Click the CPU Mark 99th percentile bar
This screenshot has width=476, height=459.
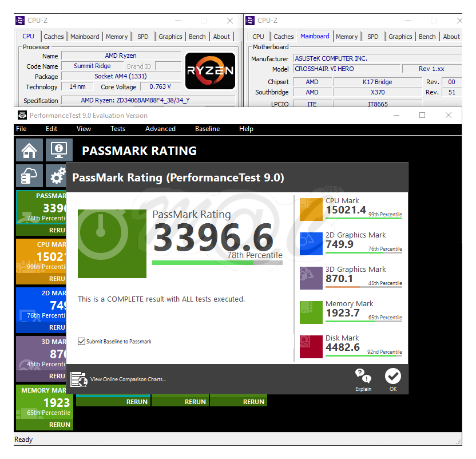364,219
